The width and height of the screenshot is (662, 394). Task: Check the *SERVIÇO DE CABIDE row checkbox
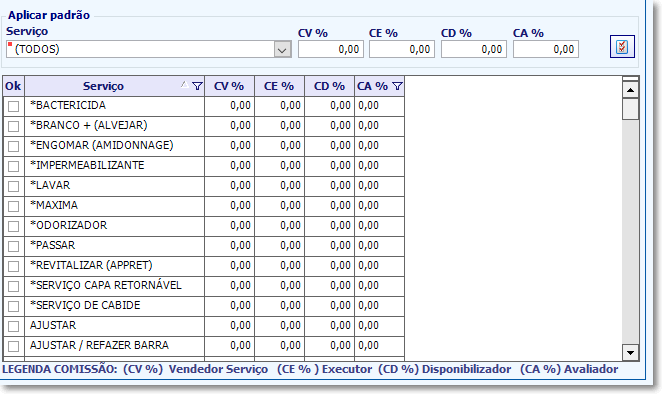pos(14,306)
